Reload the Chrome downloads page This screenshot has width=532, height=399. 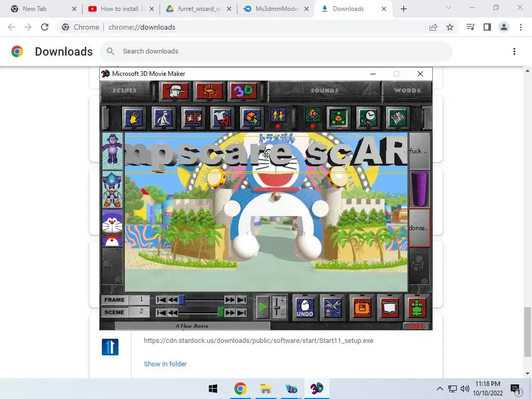45,27
